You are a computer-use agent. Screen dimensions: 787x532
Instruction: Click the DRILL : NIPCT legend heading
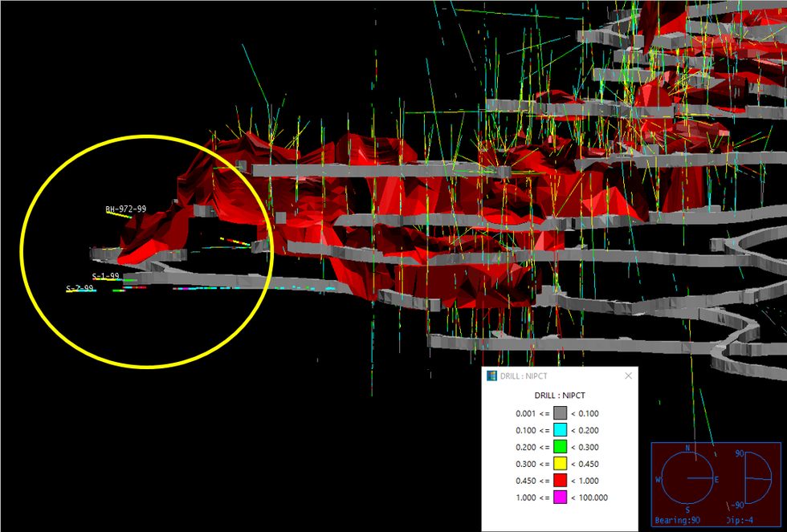pyautogui.click(x=560, y=396)
